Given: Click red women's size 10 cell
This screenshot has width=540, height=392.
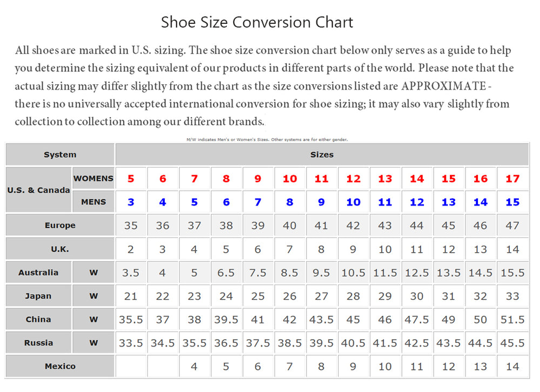Looking at the screenshot, I should pos(289,178).
